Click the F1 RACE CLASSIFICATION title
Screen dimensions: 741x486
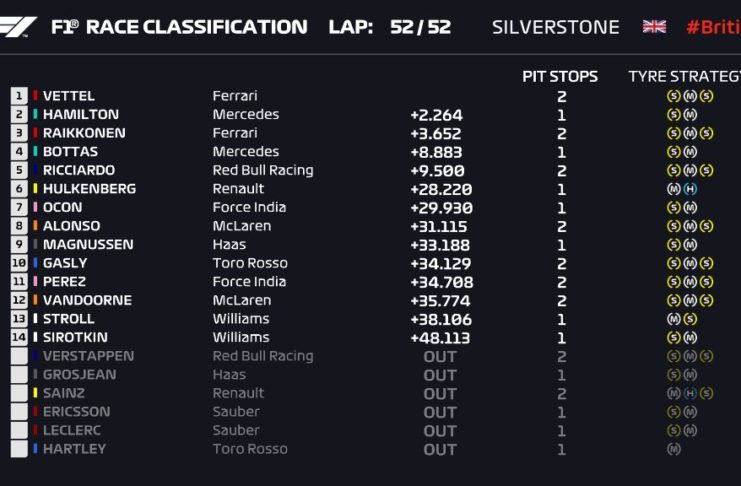coord(179,27)
